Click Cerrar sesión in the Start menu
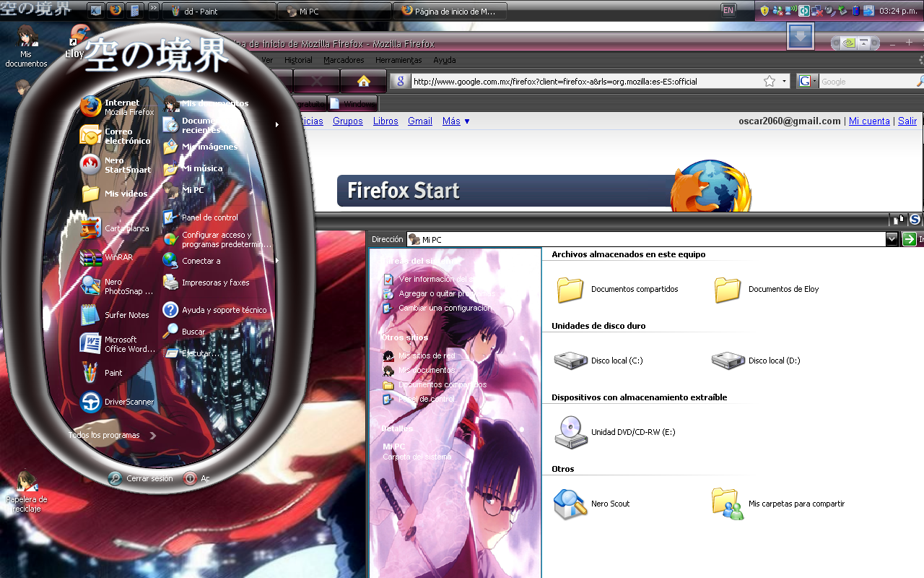 pos(141,478)
